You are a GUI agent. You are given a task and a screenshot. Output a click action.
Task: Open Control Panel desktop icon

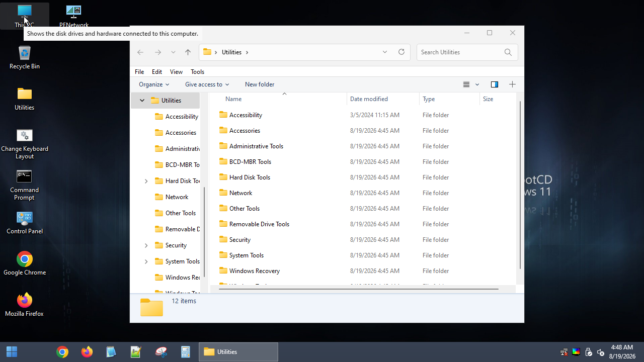pos(24,222)
